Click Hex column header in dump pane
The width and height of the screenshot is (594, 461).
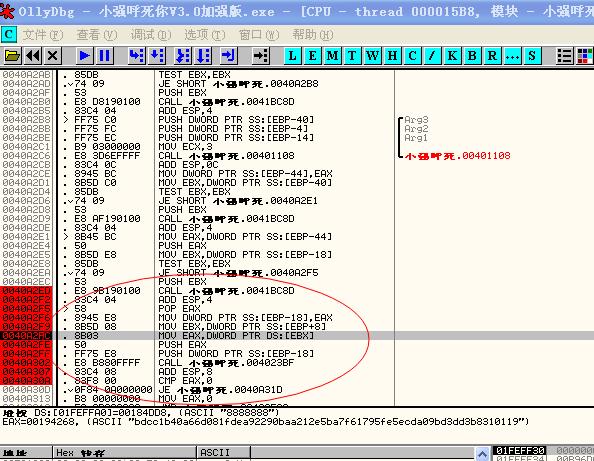(125, 452)
